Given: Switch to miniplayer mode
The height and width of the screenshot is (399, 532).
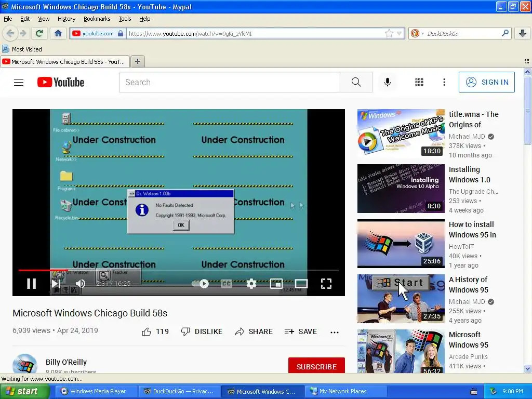Looking at the screenshot, I should click(276, 283).
